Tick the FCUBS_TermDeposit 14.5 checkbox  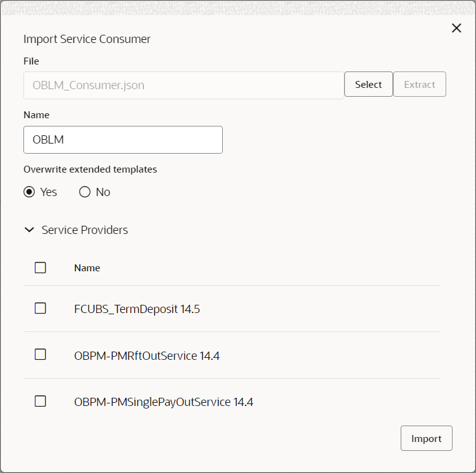(41, 309)
